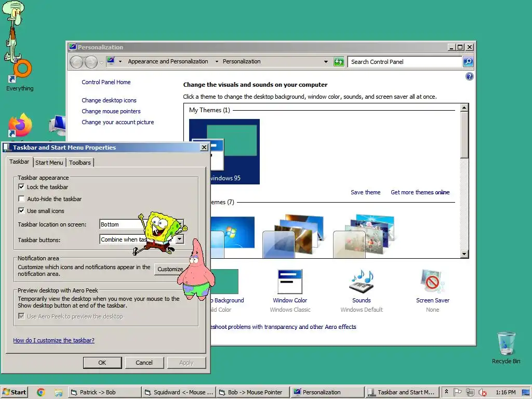
Task: Click the themes list scroll up arrow
Action: coord(464,108)
